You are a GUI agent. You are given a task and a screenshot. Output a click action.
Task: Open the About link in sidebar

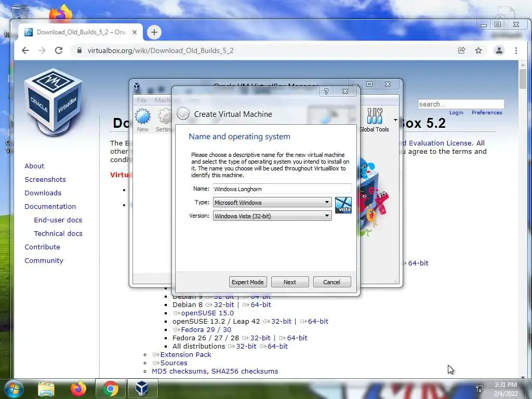pyautogui.click(x=34, y=166)
